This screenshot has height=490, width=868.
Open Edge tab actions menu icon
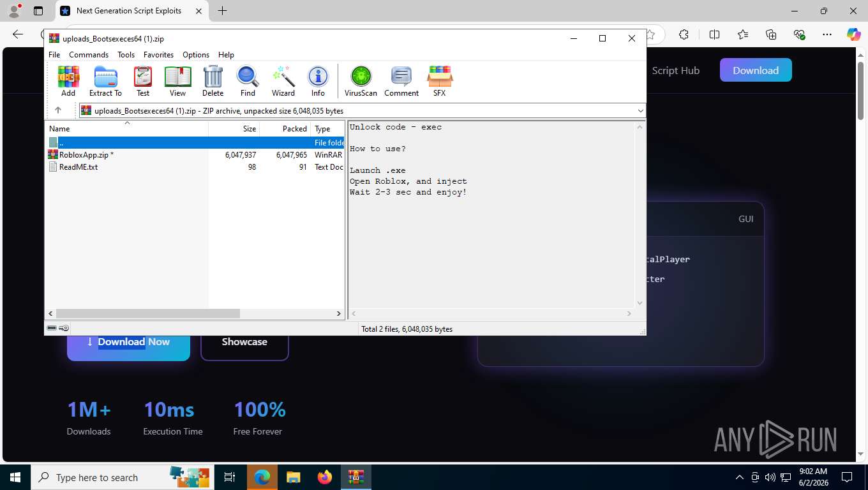pyautogui.click(x=38, y=11)
